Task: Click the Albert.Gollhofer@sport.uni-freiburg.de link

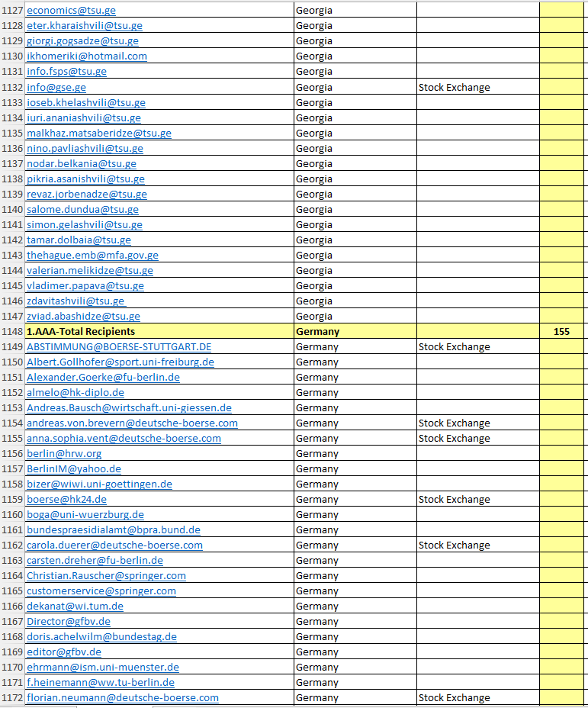Action: pyautogui.click(x=120, y=362)
